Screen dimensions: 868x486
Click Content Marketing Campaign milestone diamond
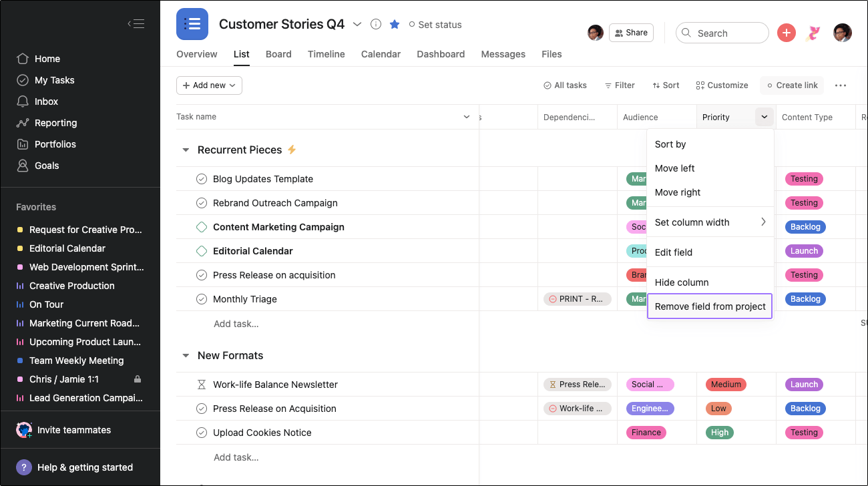pos(202,227)
